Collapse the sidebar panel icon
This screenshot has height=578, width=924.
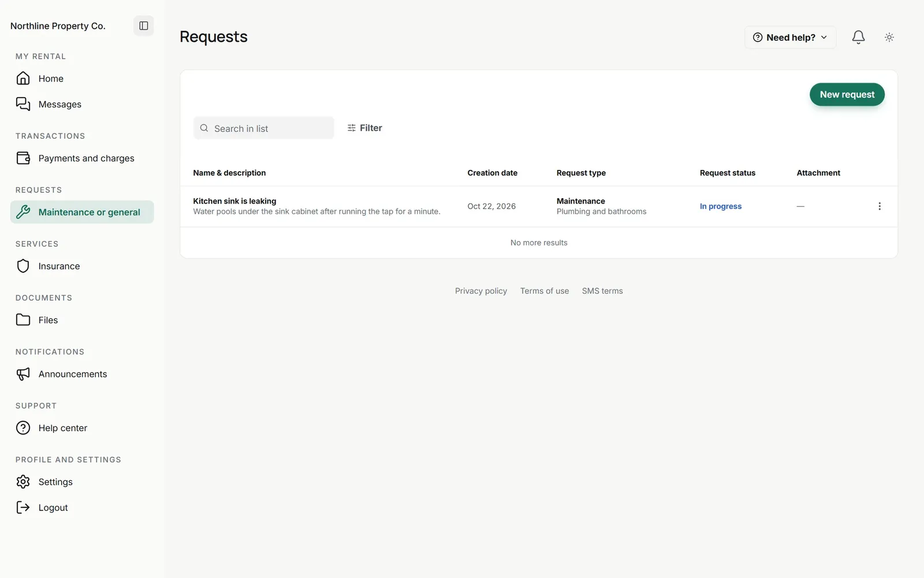point(144,26)
